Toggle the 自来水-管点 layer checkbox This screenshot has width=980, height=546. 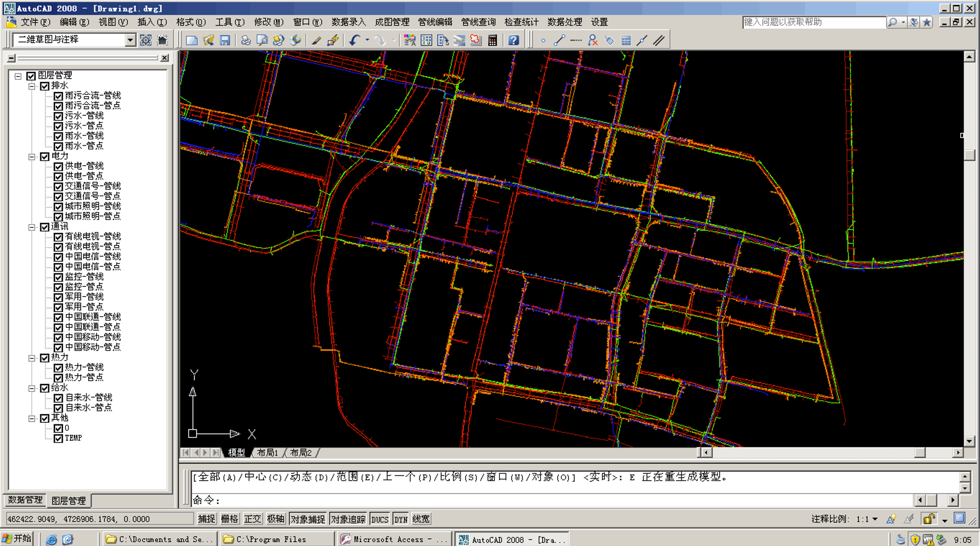coord(58,408)
